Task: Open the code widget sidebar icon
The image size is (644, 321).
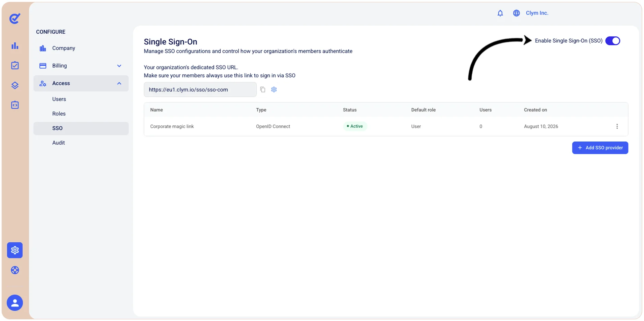Action: [x=15, y=105]
